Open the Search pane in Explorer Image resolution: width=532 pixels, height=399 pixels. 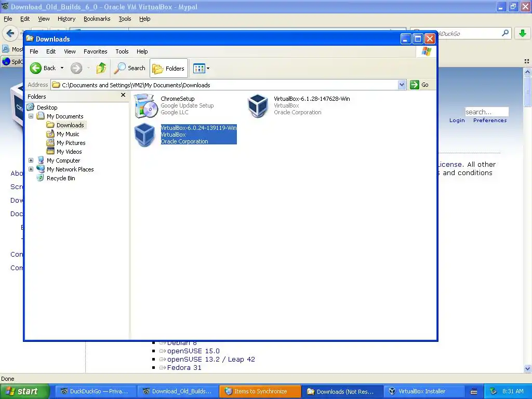[129, 68]
